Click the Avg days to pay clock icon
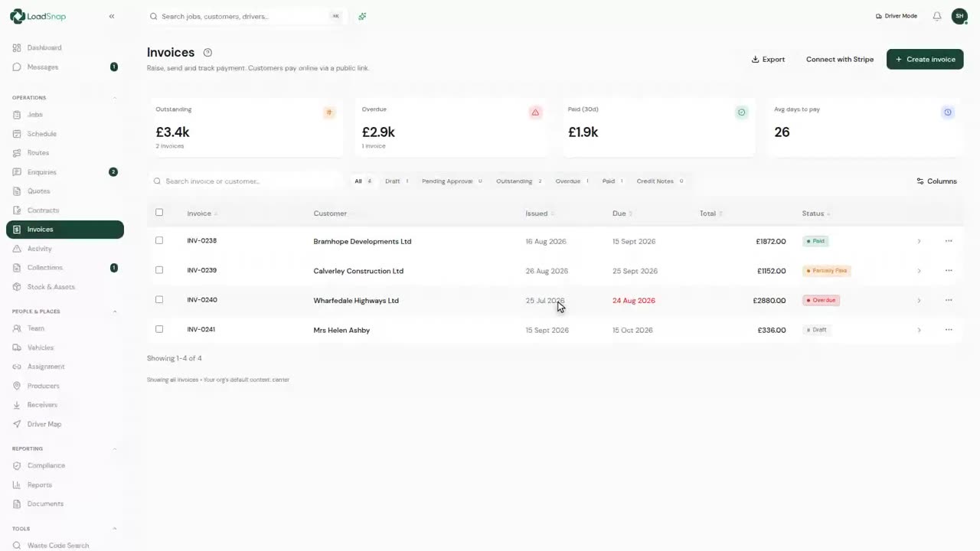Screen dimensions: 980x551 pyautogui.click(x=948, y=112)
